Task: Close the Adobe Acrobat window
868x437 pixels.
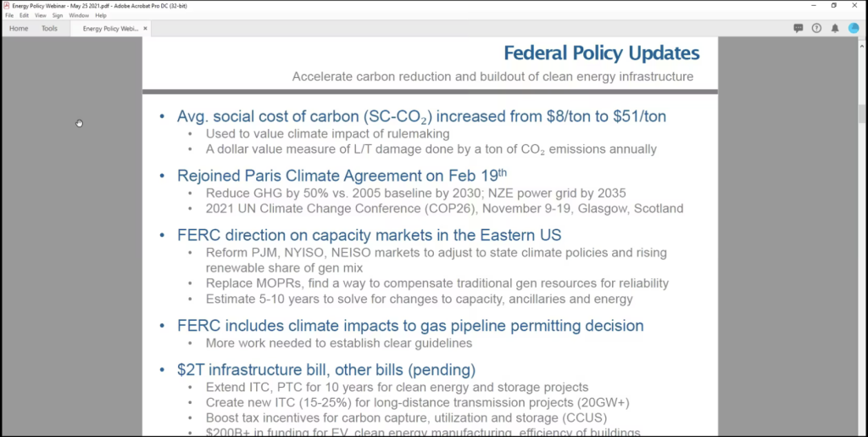Action: [856, 5]
